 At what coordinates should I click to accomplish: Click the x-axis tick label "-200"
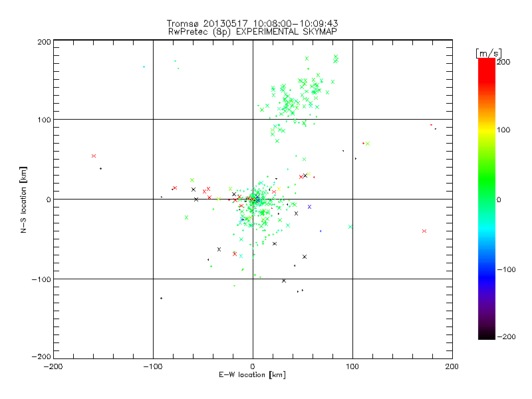53,367
